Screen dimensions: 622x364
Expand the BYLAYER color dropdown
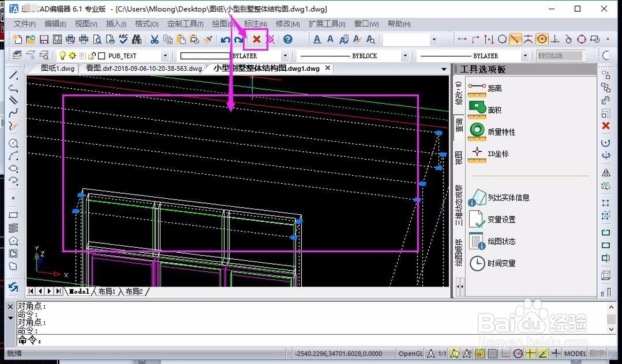(285, 56)
